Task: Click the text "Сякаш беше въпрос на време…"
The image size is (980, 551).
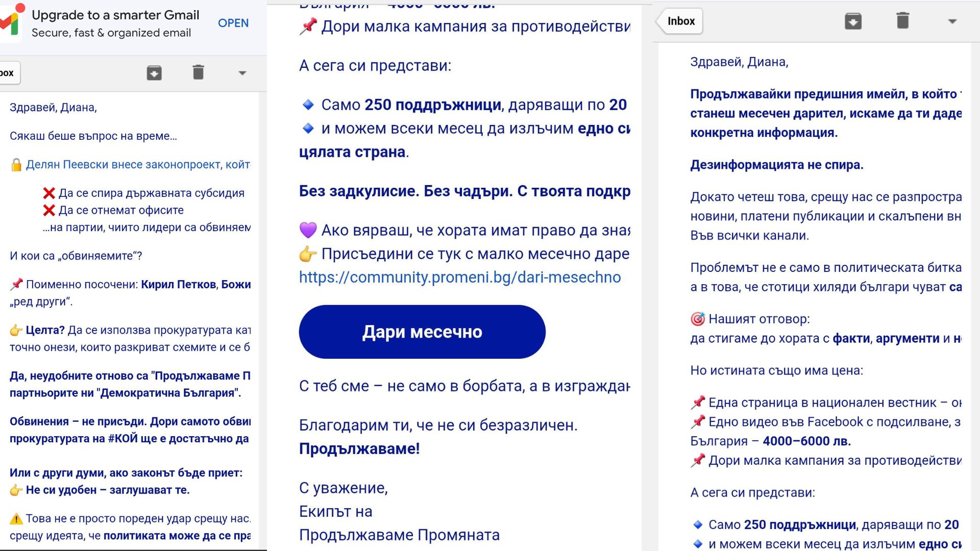Action: point(93,136)
